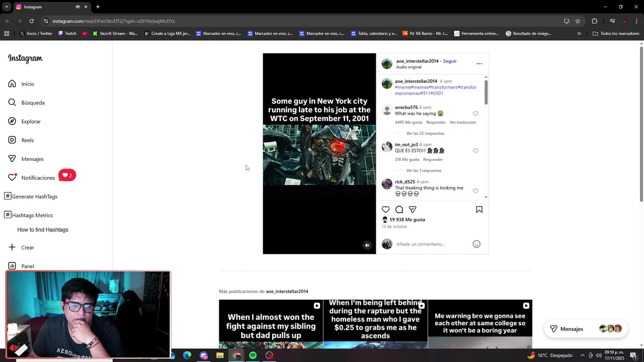Click the Instagram logo wordmark
The width and height of the screenshot is (644, 362).
(25, 58)
